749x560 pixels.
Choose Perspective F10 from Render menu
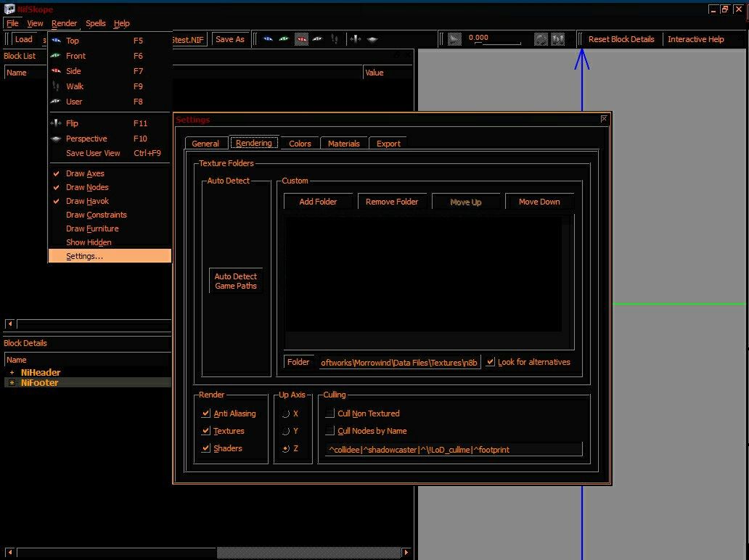[110, 139]
